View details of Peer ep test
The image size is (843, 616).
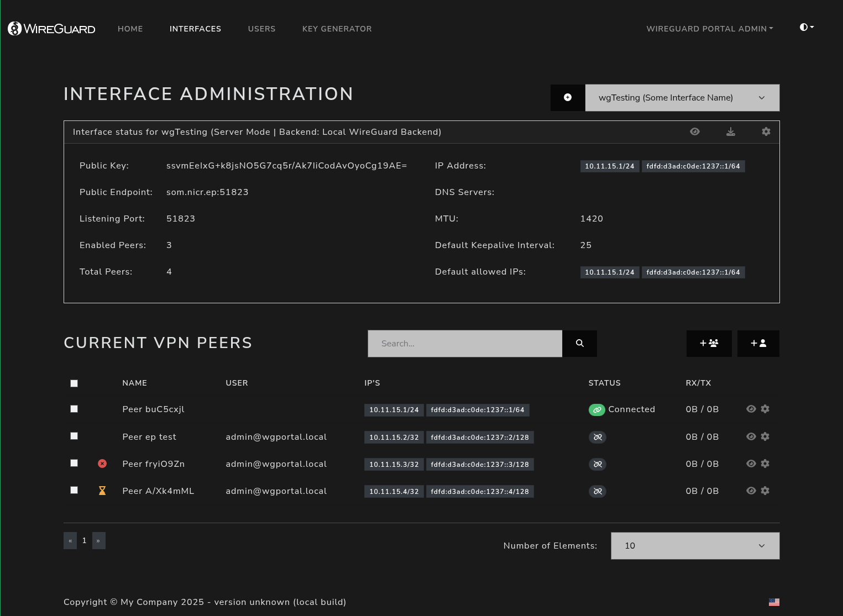(751, 437)
